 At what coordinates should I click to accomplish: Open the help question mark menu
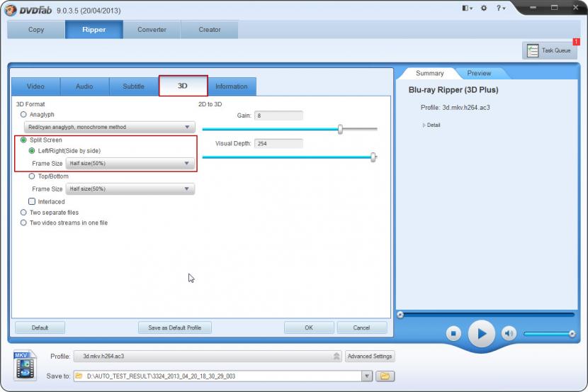pyautogui.click(x=501, y=8)
